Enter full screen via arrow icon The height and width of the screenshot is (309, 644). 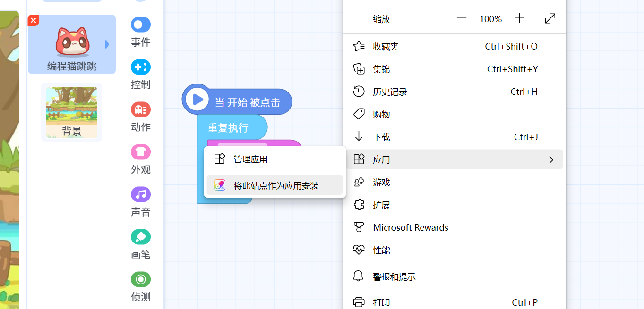(x=550, y=19)
